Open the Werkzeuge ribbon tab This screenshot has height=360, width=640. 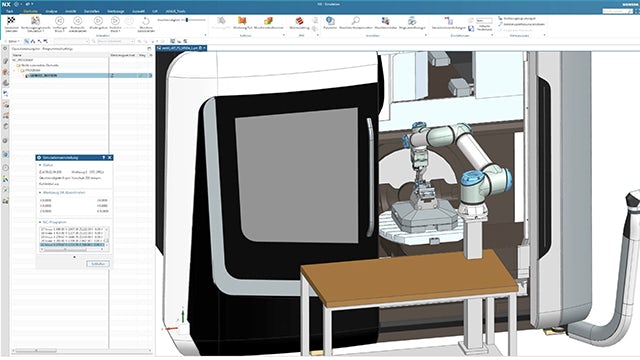pos(116,11)
